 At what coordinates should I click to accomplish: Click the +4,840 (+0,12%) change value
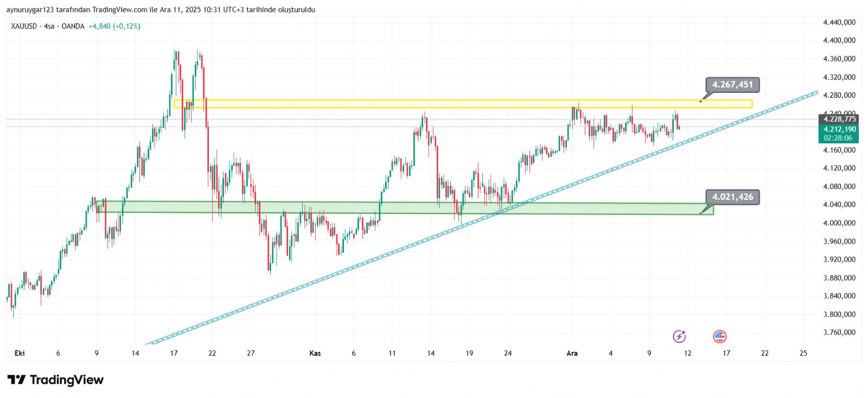tap(114, 26)
